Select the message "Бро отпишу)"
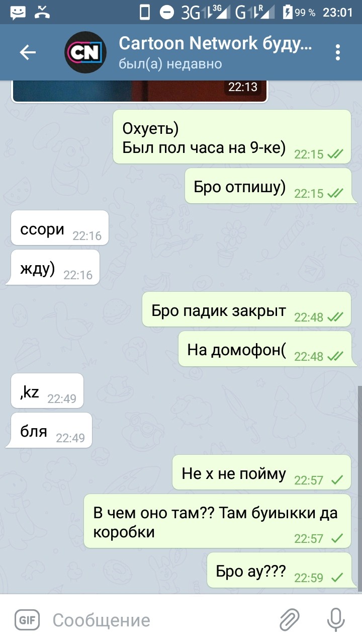Screen dimensions: 362x644 point(268,186)
